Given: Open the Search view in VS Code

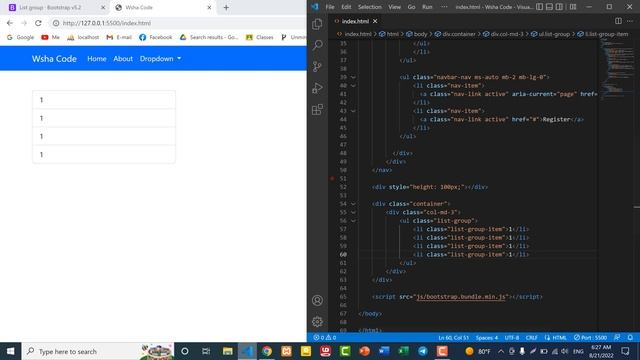Looking at the screenshot, I should coord(317,45).
